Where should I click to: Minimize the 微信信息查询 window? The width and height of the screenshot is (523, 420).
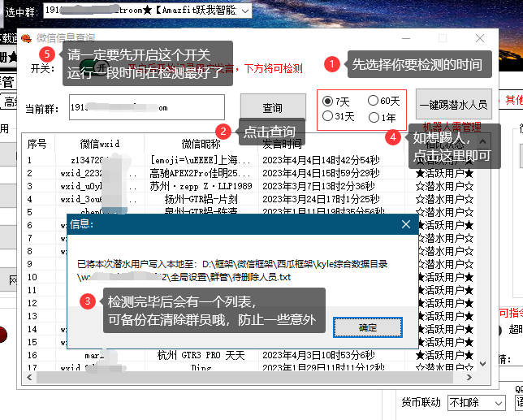pos(406,38)
